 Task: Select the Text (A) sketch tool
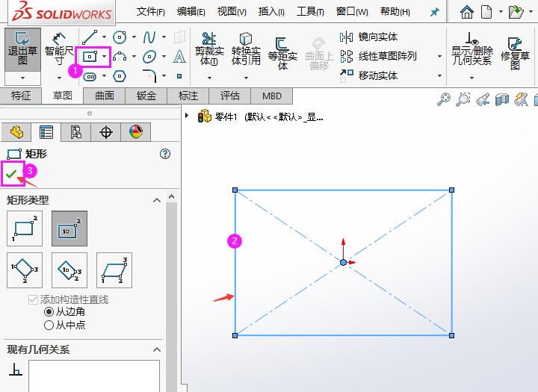pos(179,56)
